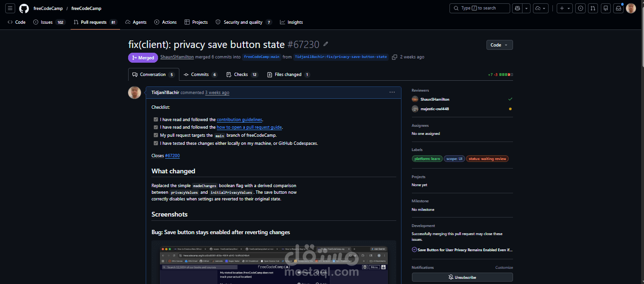Copy head branch name icon

tap(394, 57)
